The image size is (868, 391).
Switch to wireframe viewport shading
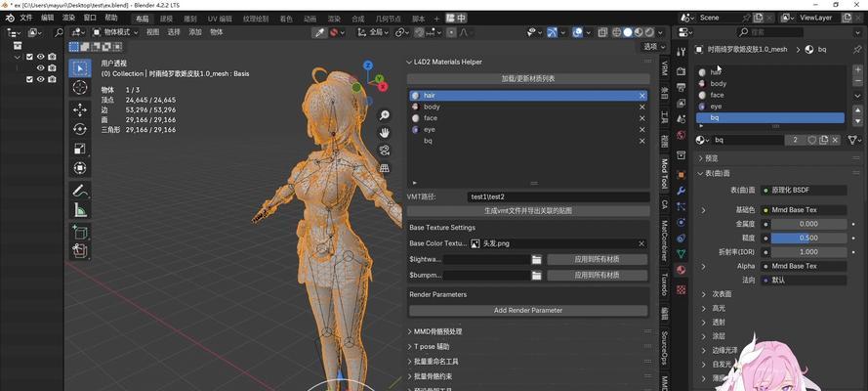pos(617,32)
